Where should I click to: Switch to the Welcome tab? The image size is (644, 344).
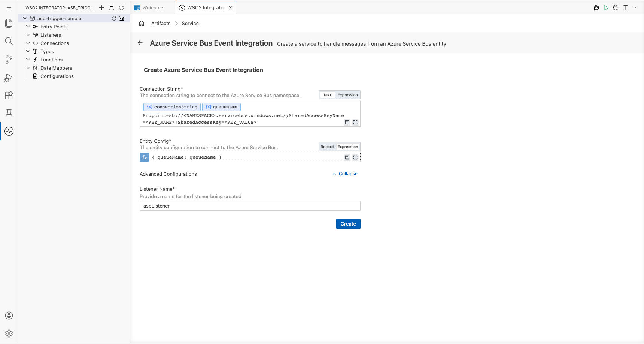click(153, 7)
